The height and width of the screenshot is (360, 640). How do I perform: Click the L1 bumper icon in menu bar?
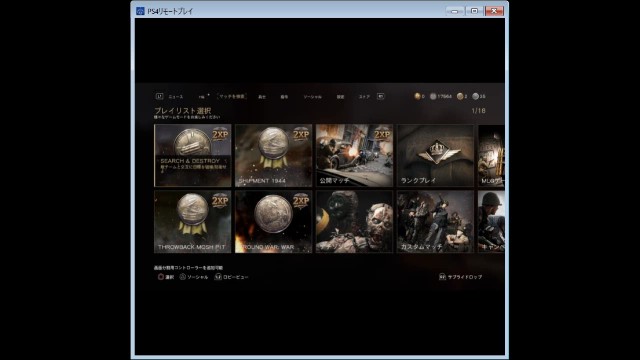(159, 96)
